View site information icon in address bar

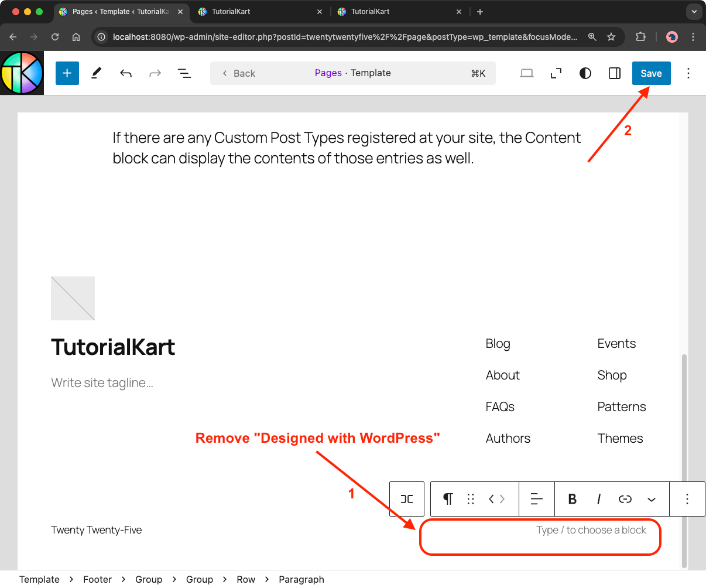point(101,37)
